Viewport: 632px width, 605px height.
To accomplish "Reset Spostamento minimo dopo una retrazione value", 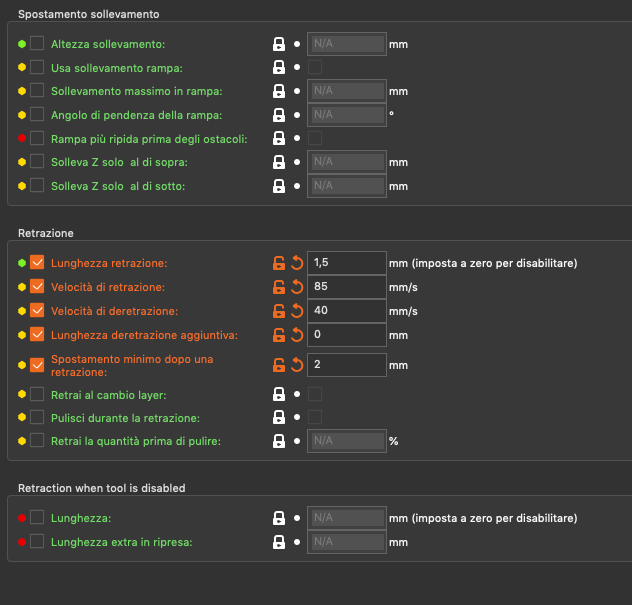I will click(296, 365).
